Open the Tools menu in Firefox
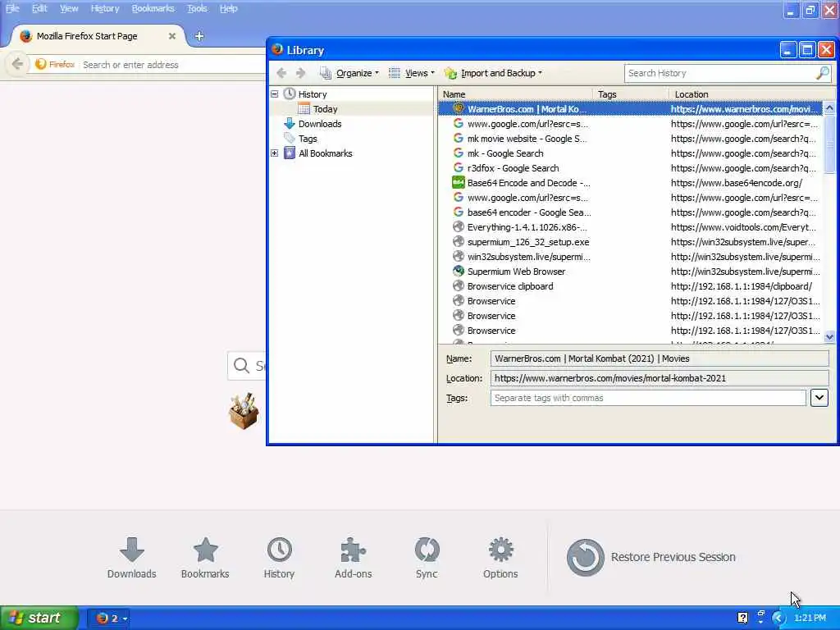This screenshot has height=630, width=840. point(197,8)
